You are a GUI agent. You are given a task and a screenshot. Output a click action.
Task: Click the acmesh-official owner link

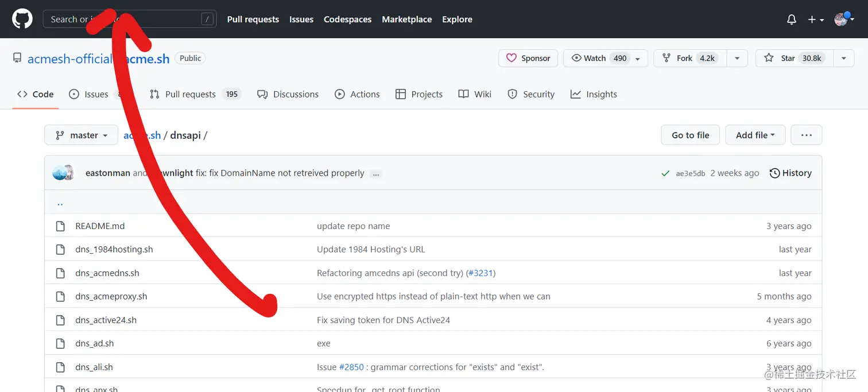[x=69, y=59]
